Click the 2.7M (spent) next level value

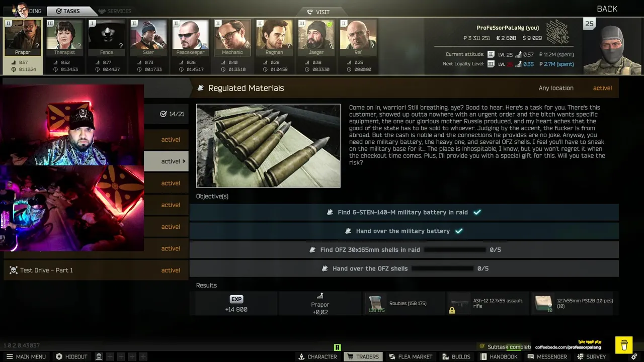tap(556, 64)
